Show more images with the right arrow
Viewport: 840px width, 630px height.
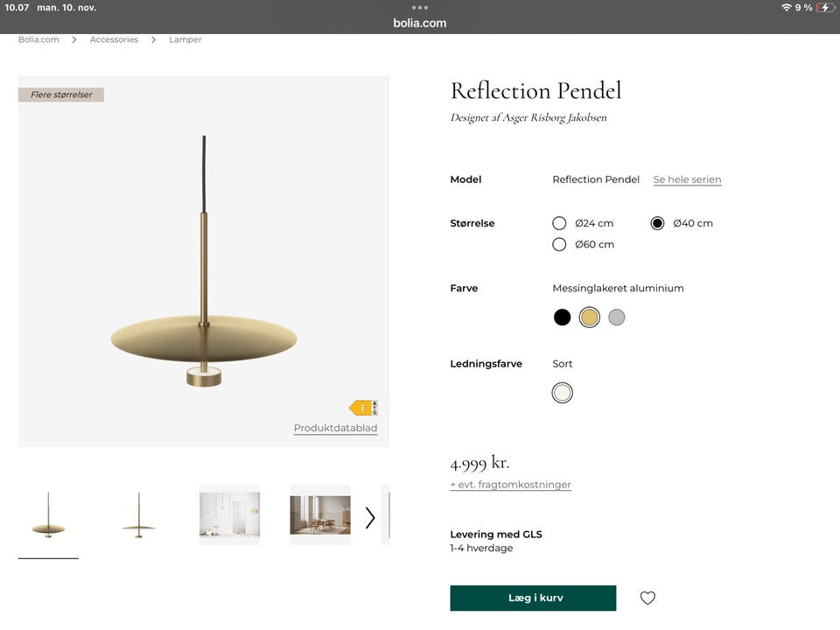[x=370, y=517]
